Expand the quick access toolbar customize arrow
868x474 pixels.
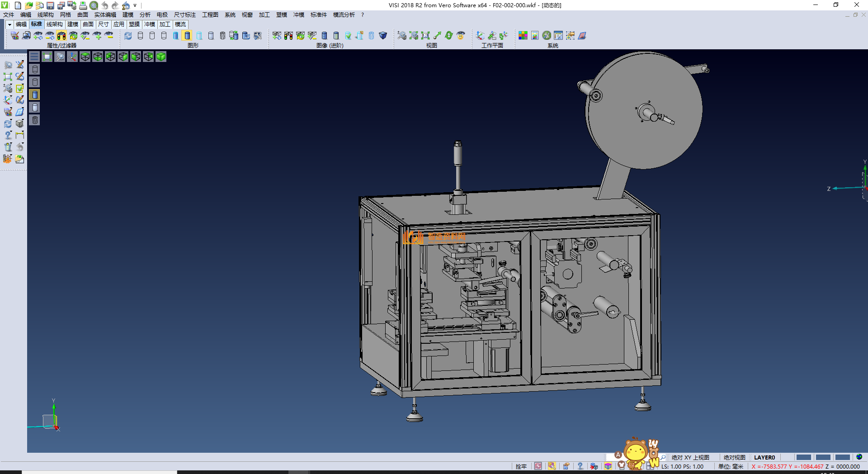[135, 5]
